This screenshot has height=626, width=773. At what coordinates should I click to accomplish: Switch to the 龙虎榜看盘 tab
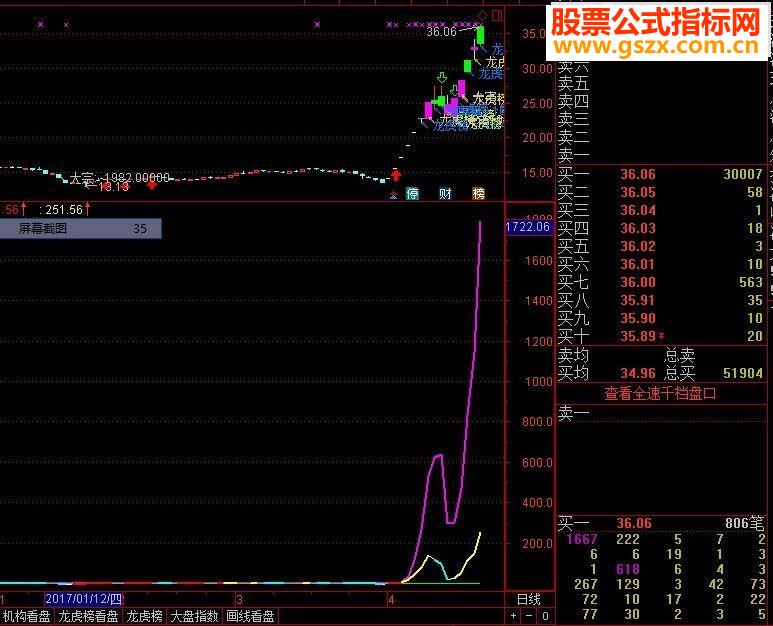(x=88, y=617)
